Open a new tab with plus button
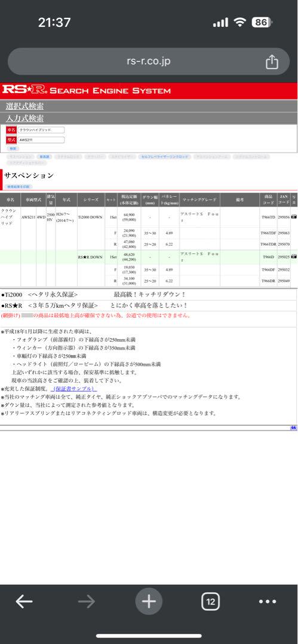 pos(149,602)
